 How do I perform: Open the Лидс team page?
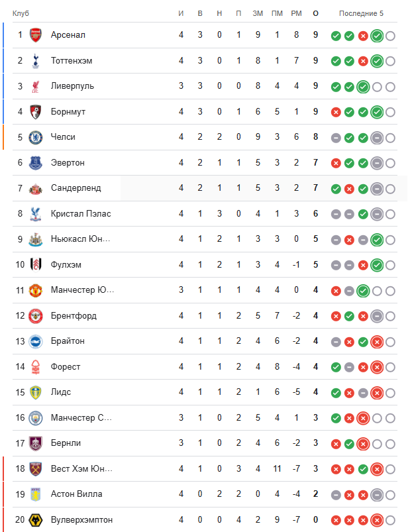coord(61,392)
